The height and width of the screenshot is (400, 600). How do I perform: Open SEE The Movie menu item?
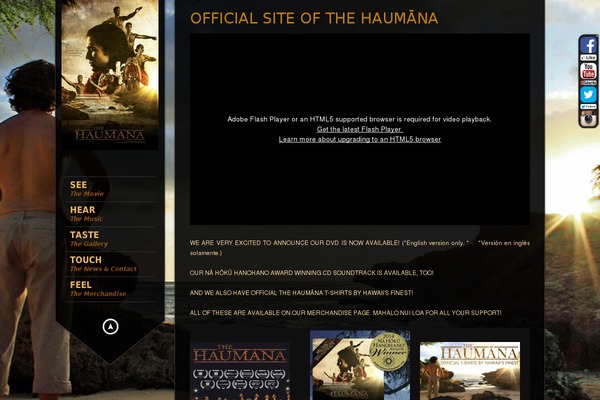click(x=110, y=189)
